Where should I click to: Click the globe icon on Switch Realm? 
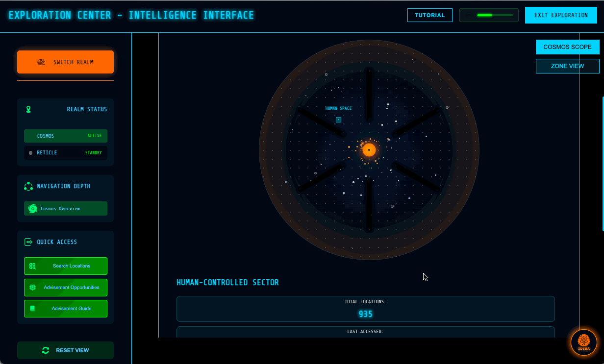(x=41, y=62)
